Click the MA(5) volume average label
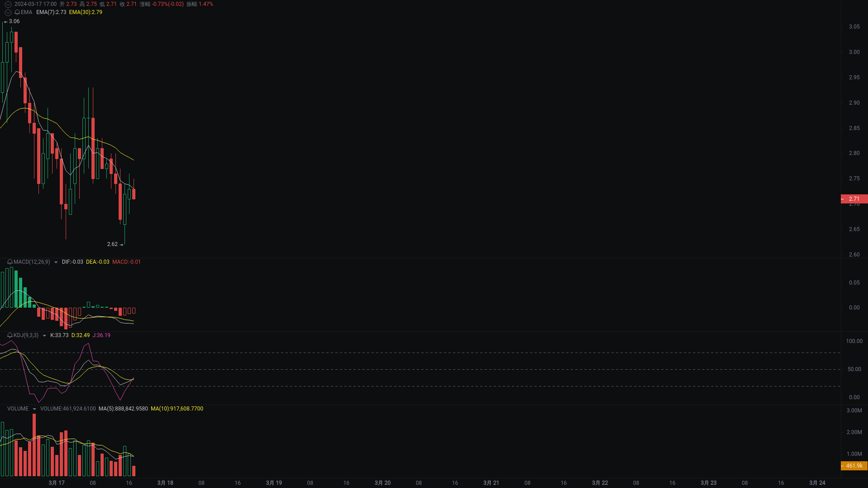 point(123,409)
